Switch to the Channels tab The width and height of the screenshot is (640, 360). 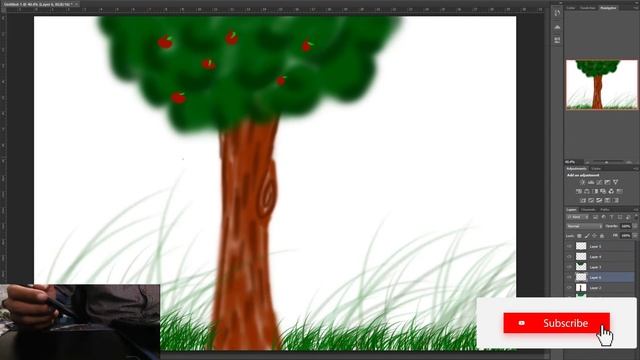click(x=588, y=209)
